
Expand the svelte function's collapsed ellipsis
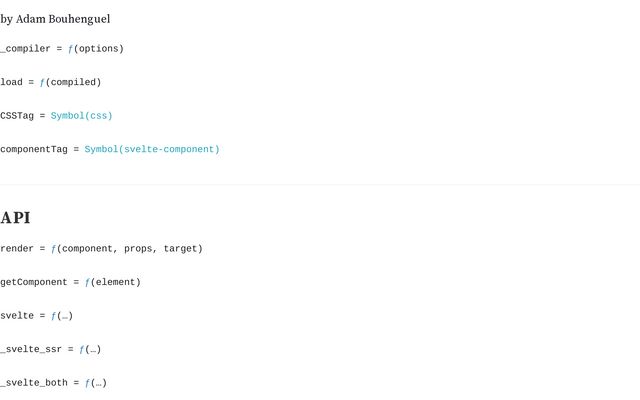(65, 316)
